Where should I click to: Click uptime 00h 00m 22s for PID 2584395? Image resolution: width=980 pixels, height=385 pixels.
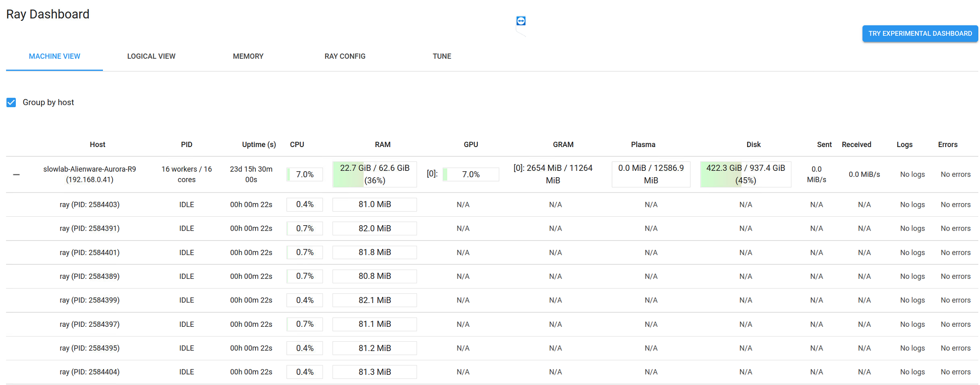(x=251, y=348)
